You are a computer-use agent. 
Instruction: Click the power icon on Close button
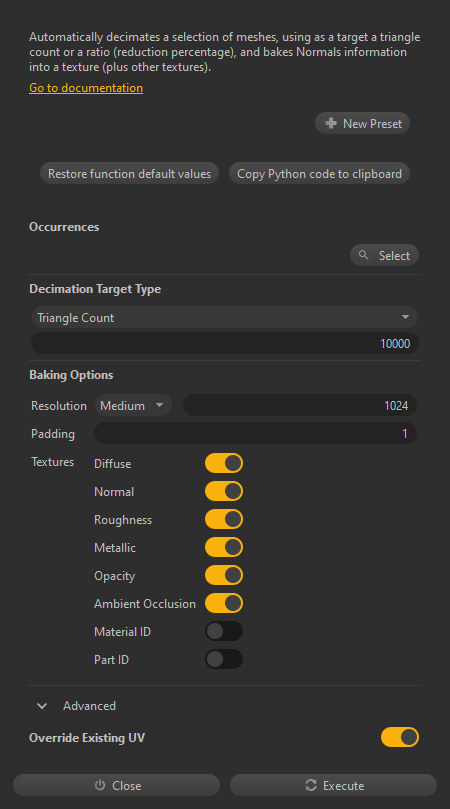[100, 785]
